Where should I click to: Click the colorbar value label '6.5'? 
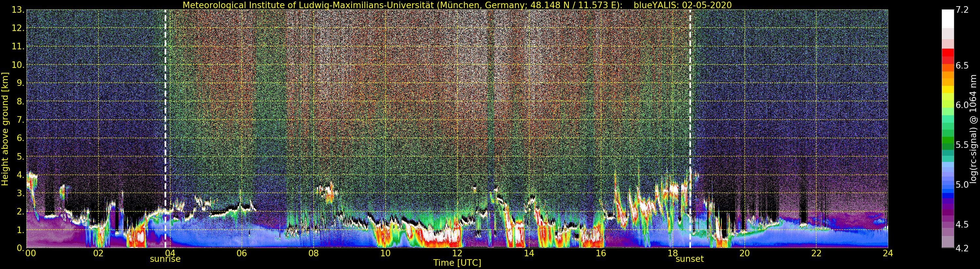(962, 65)
